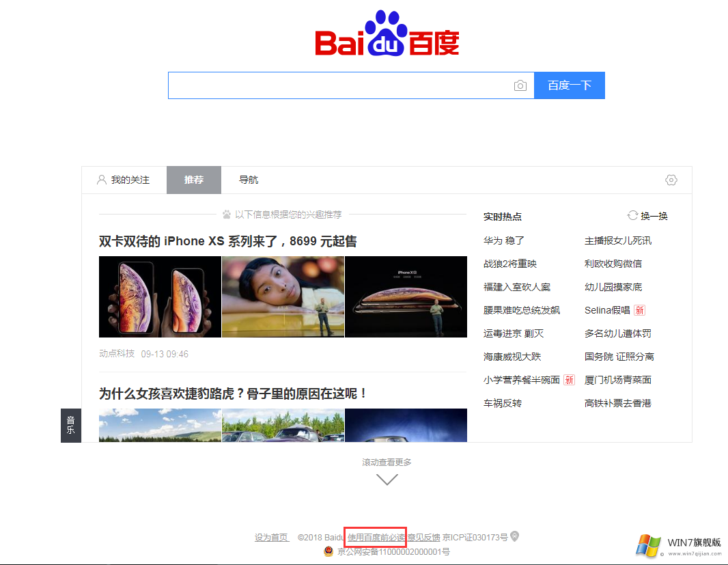Click the 动点科技 source label
Image resolution: width=728 pixels, height=565 pixels.
[x=117, y=354]
